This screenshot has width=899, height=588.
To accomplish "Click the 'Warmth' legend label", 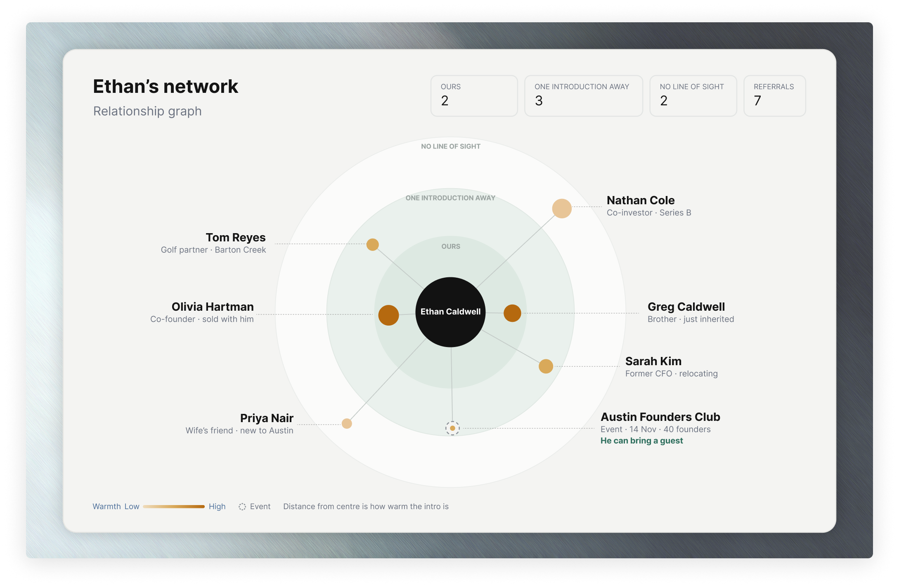I will 106,507.
